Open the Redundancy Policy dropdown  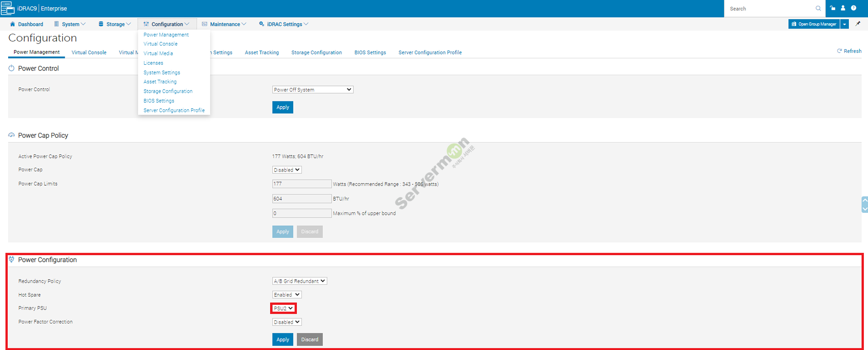[299, 281]
